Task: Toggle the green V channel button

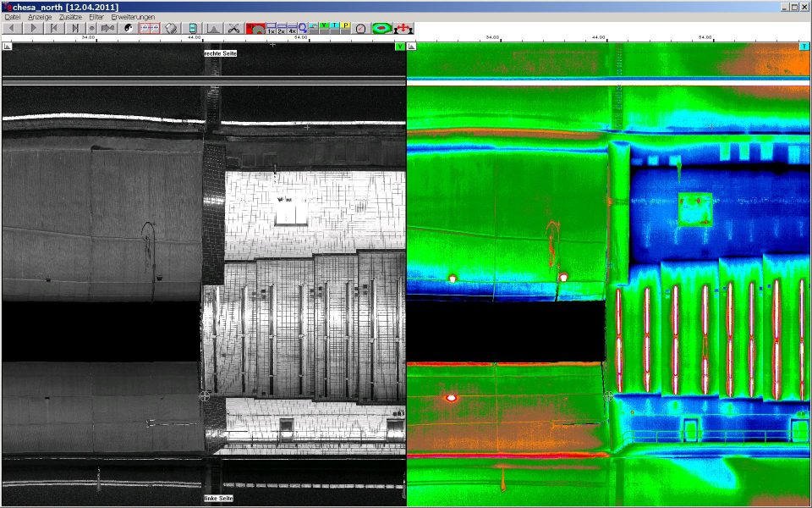Action: 325,25
